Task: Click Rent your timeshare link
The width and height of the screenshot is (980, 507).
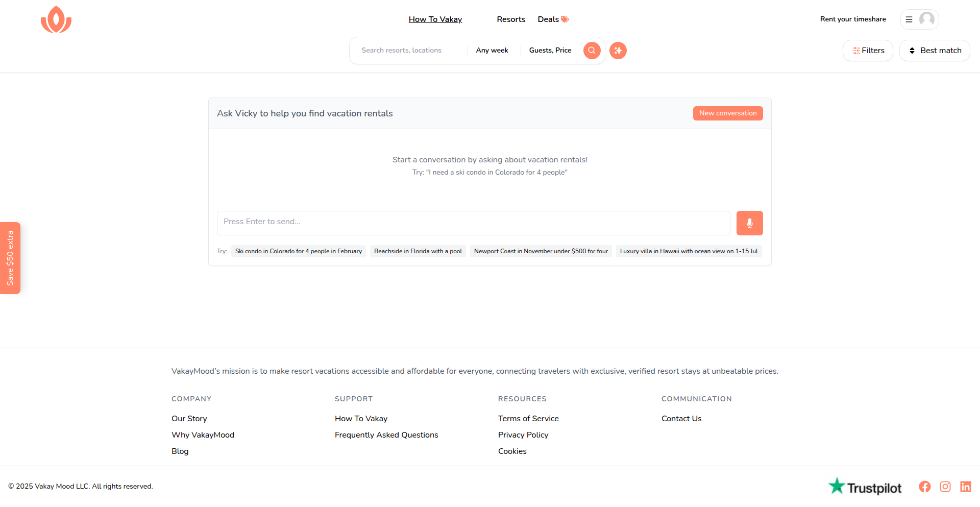Action: coord(853,19)
